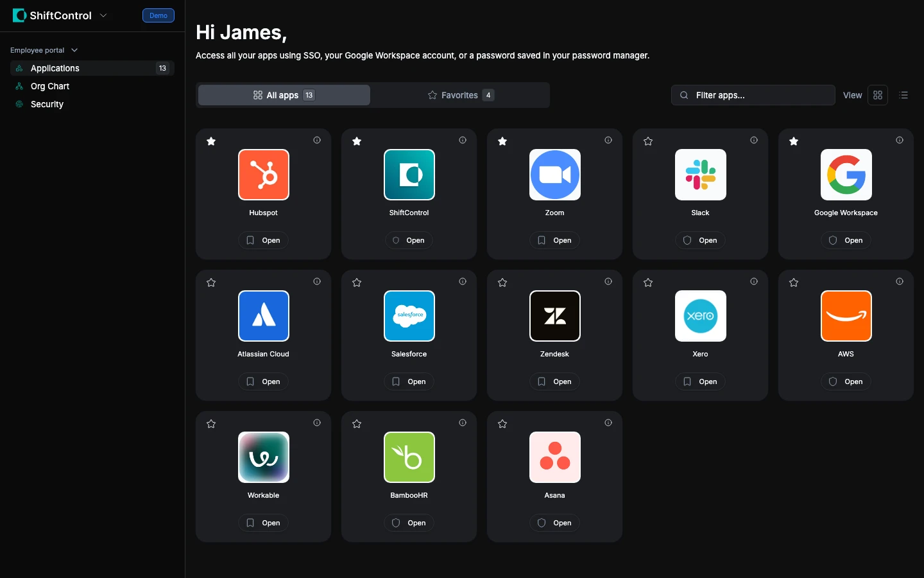Open the Zendesk app
Image resolution: width=924 pixels, height=578 pixels.
[x=555, y=381]
